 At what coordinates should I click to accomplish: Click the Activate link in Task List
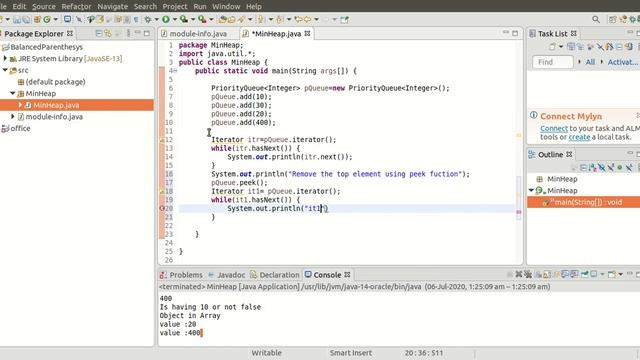pos(622,62)
